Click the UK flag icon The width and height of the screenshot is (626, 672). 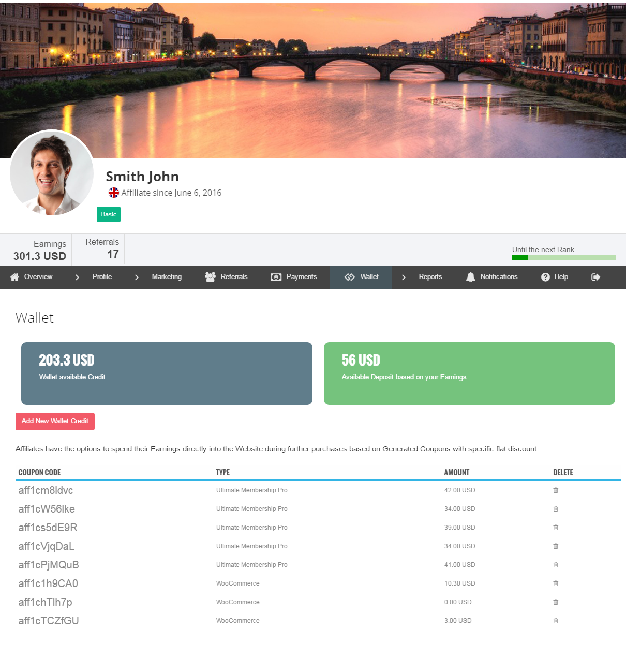point(114,193)
